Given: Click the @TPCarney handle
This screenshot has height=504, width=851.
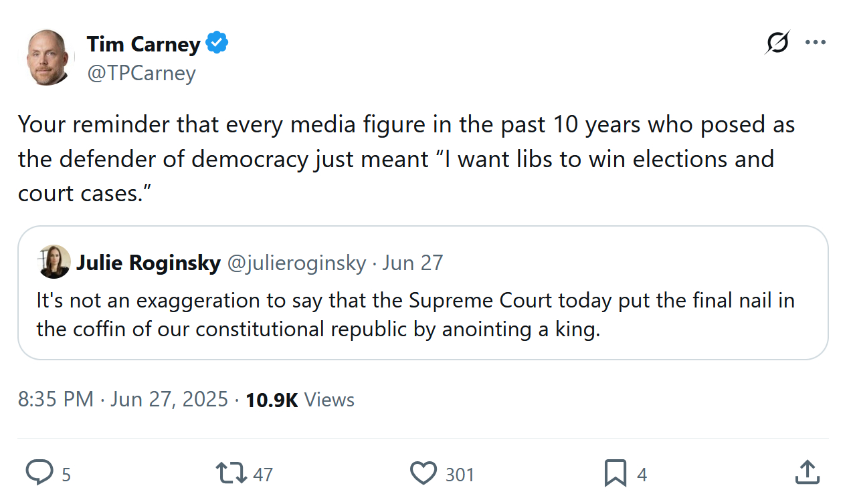Looking at the screenshot, I should [x=141, y=73].
